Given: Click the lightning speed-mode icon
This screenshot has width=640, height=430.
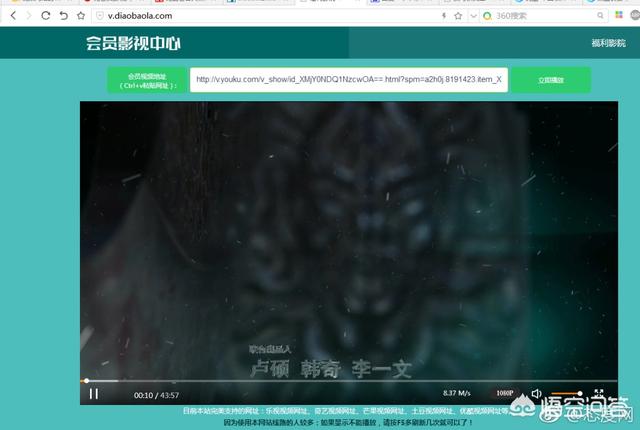Looking at the screenshot, I should click(443, 16).
